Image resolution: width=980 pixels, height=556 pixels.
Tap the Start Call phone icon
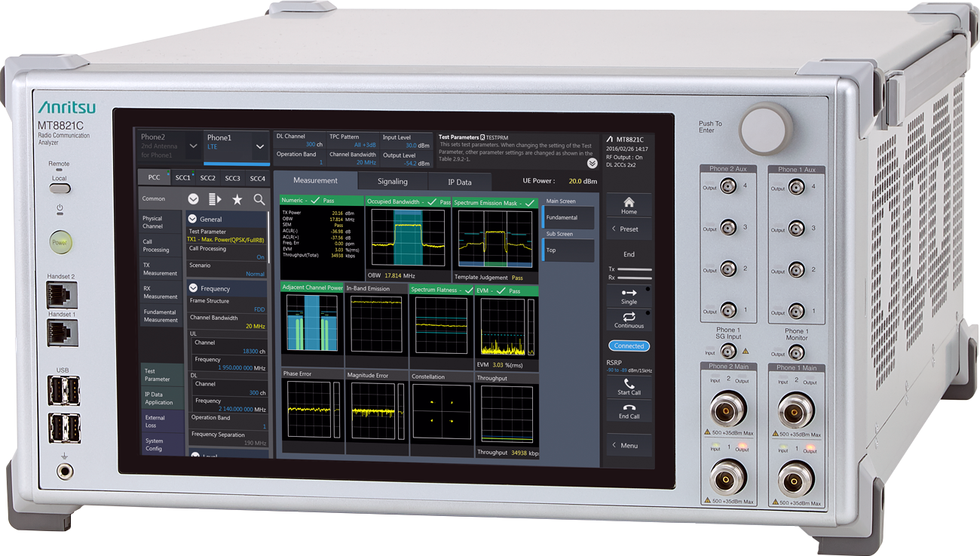tap(629, 383)
